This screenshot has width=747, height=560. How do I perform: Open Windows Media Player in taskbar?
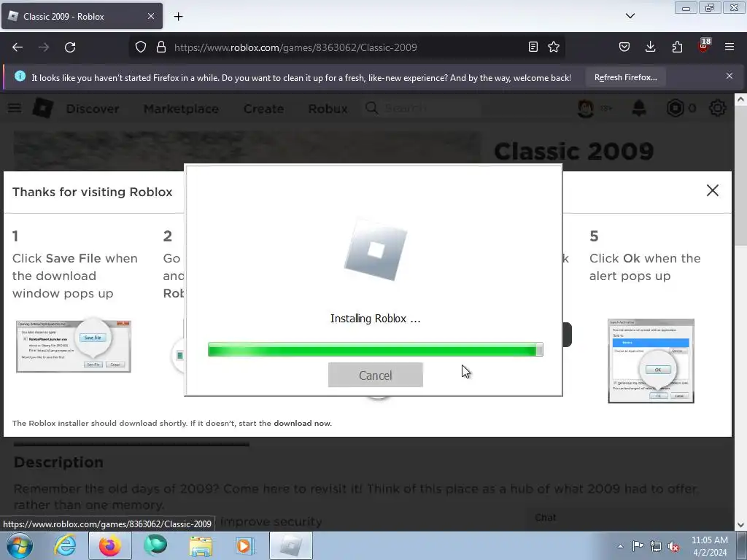point(245,545)
